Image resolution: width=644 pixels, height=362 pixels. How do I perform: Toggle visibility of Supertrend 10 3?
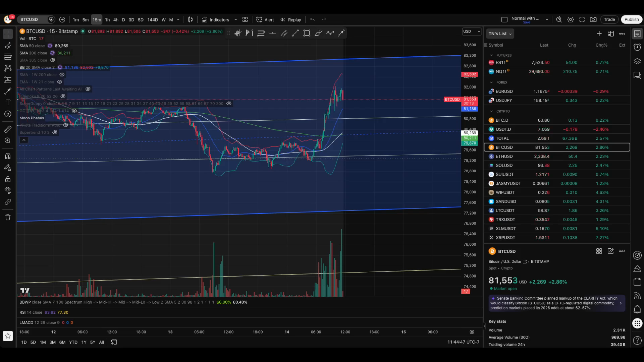[55, 132]
